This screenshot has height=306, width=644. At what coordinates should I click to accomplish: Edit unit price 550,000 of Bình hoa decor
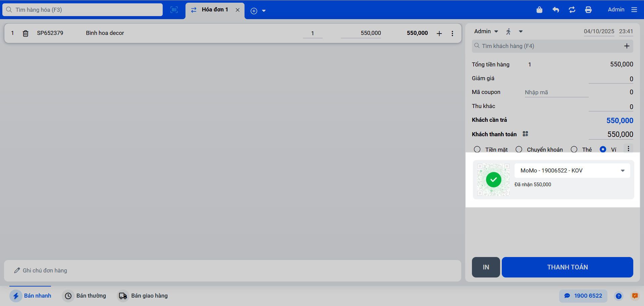coord(361,33)
